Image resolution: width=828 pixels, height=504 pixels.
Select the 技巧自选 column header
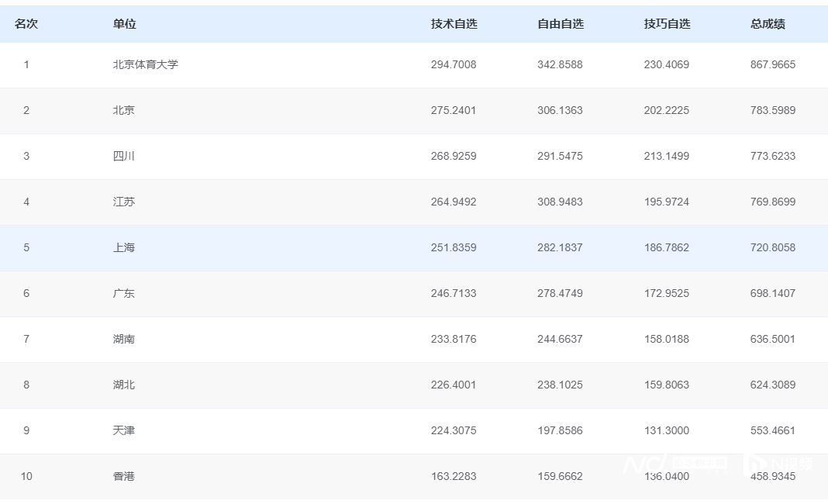666,24
